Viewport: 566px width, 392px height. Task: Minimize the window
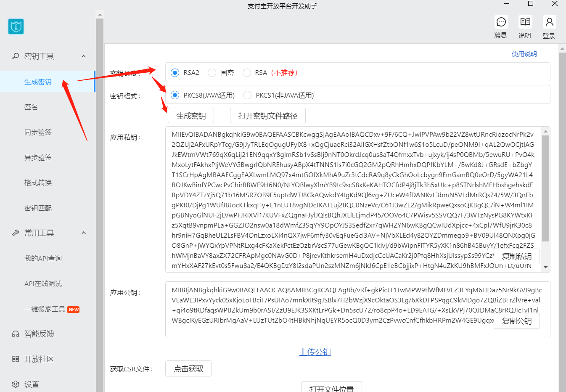[x=507, y=4]
